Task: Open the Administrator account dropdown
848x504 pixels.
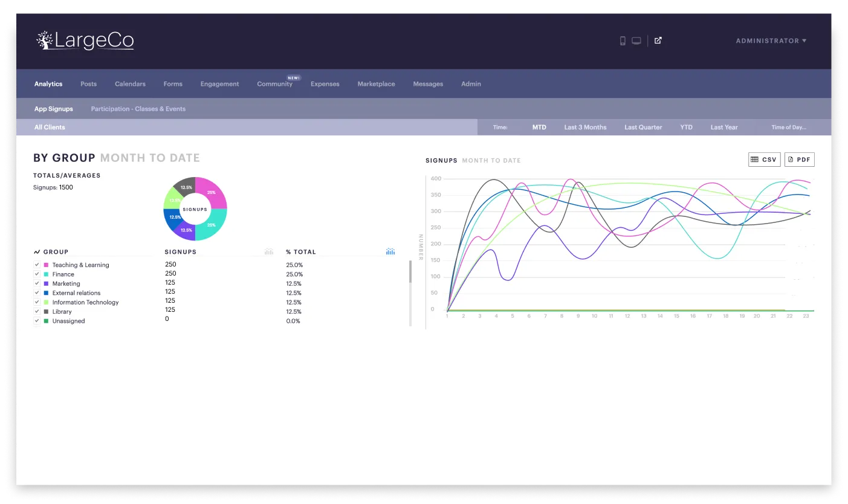Action: tap(771, 41)
